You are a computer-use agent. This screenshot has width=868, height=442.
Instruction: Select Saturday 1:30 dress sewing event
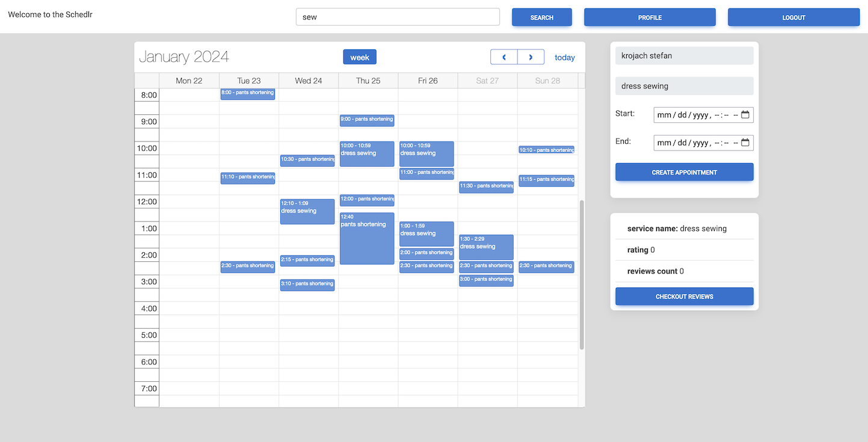point(486,247)
